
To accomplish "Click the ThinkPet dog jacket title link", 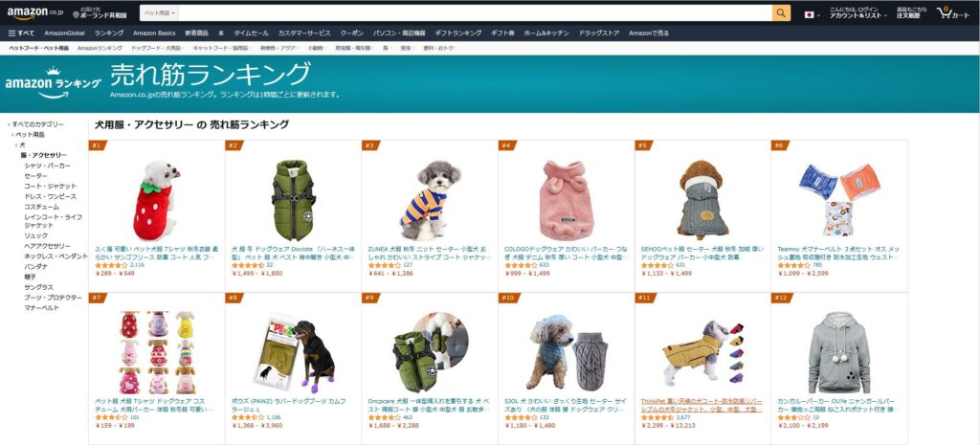I will click(702, 405).
